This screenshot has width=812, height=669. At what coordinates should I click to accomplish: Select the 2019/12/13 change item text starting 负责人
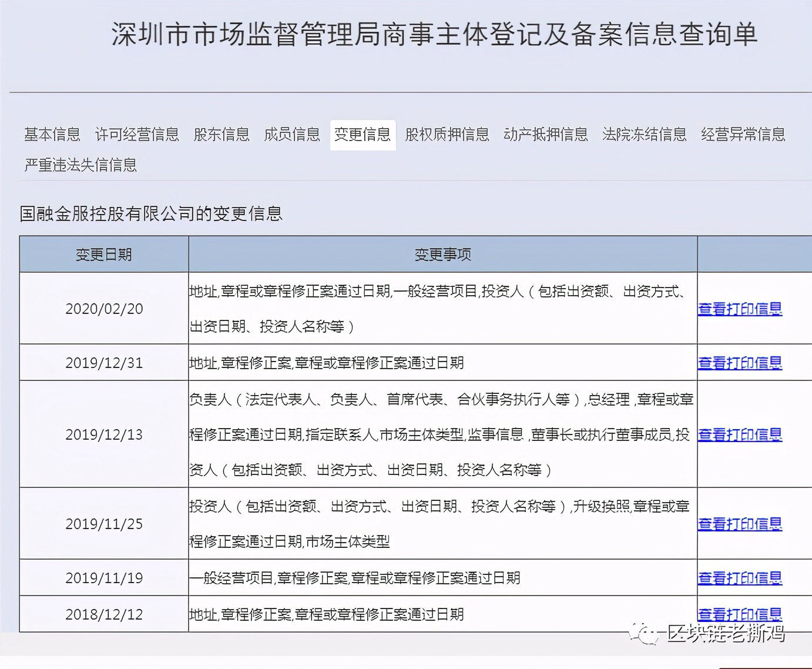pyautogui.click(x=442, y=434)
